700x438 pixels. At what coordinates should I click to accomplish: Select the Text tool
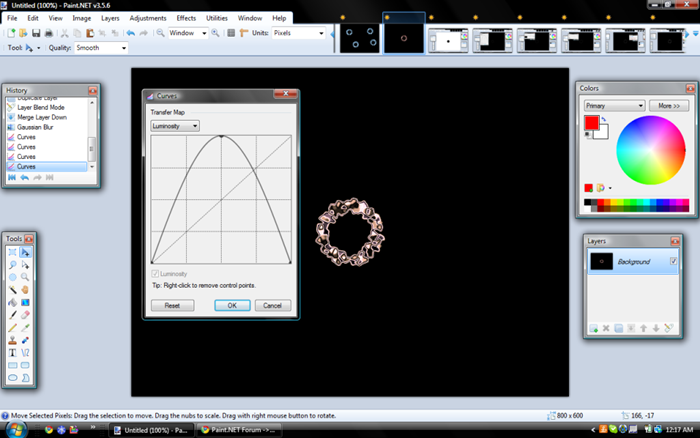click(x=12, y=353)
